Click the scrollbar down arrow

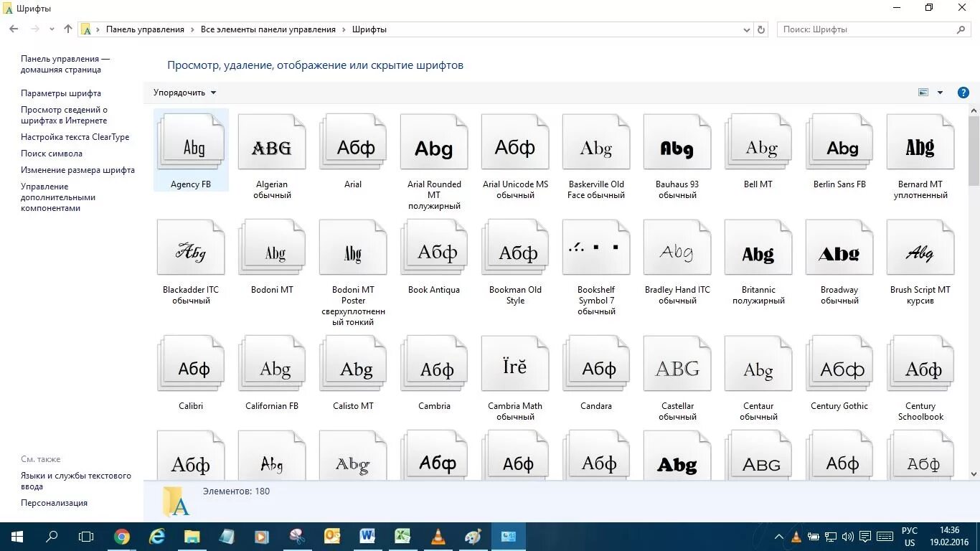[x=974, y=474]
